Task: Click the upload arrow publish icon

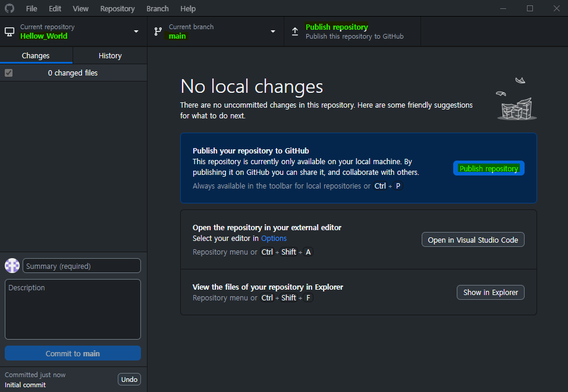Action: click(295, 32)
